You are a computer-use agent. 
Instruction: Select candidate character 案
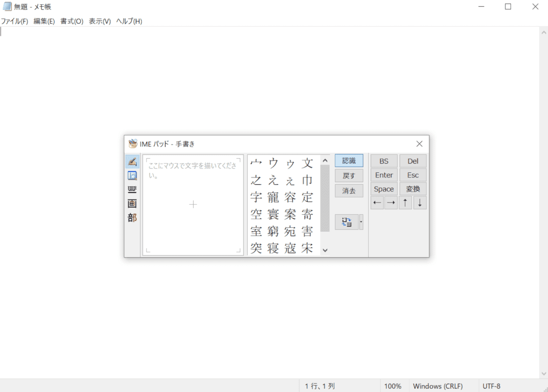click(x=290, y=214)
